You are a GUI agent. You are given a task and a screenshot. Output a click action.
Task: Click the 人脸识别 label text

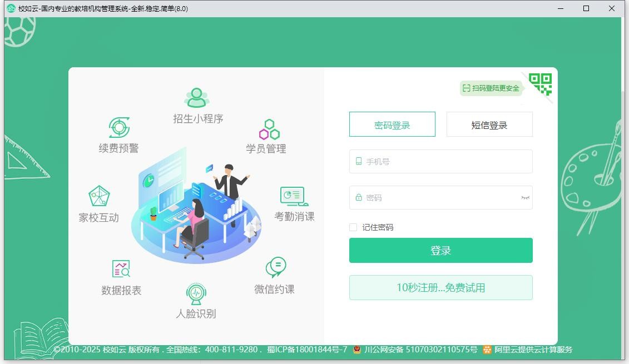196,313
